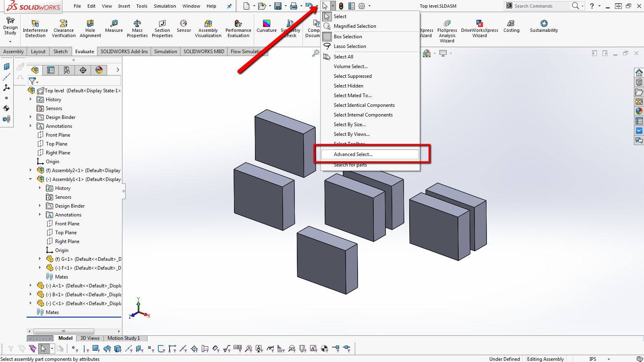Open the Mass Properties tool
The height and width of the screenshot is (362, 644).
137,28
